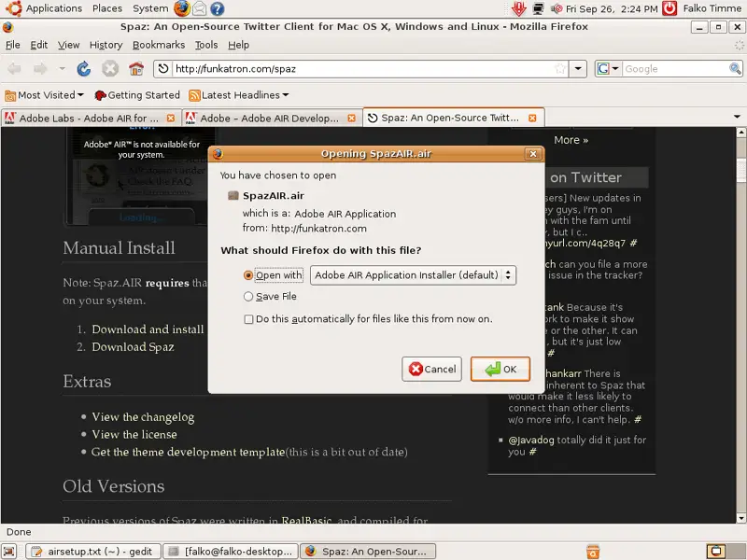Expand the Most Visited bookmarks dropdown
The height and width of the screenshot is (560, 747).
click(x=80, y=95)
